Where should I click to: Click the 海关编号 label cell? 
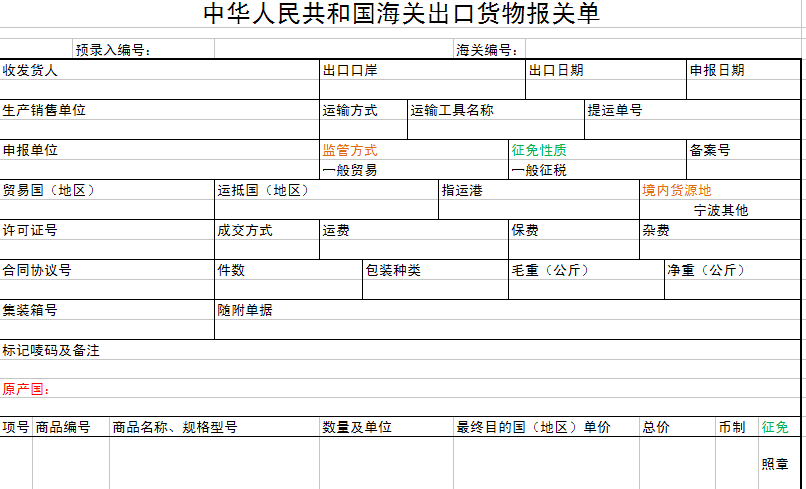coord(489,49)
